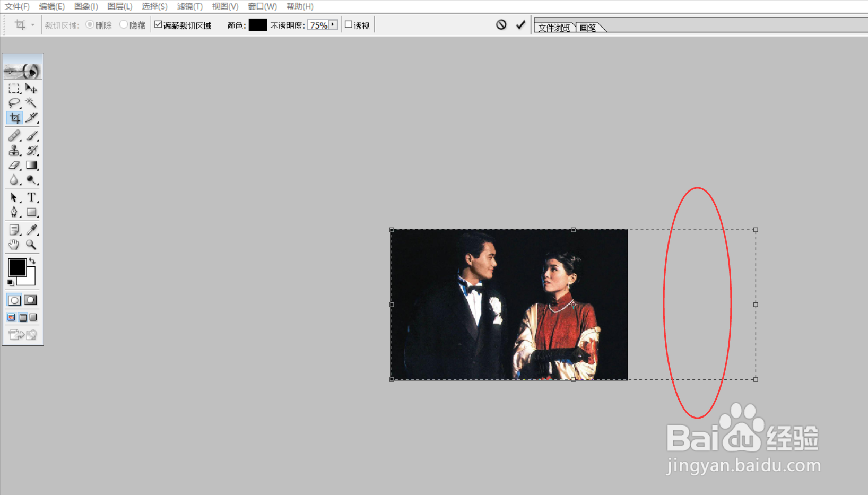Switch to Quick Mask mode

click(x=31, y=300)
